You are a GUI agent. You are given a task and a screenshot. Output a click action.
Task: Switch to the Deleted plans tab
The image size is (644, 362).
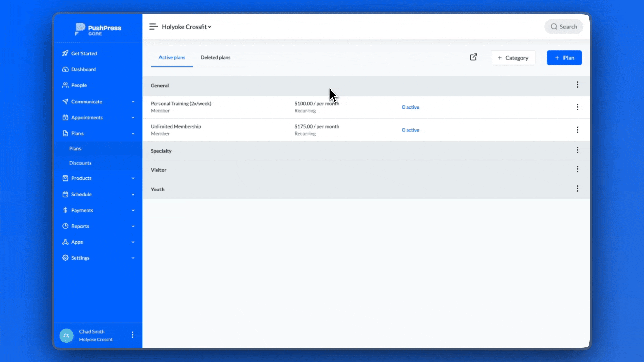coord(215,58)
